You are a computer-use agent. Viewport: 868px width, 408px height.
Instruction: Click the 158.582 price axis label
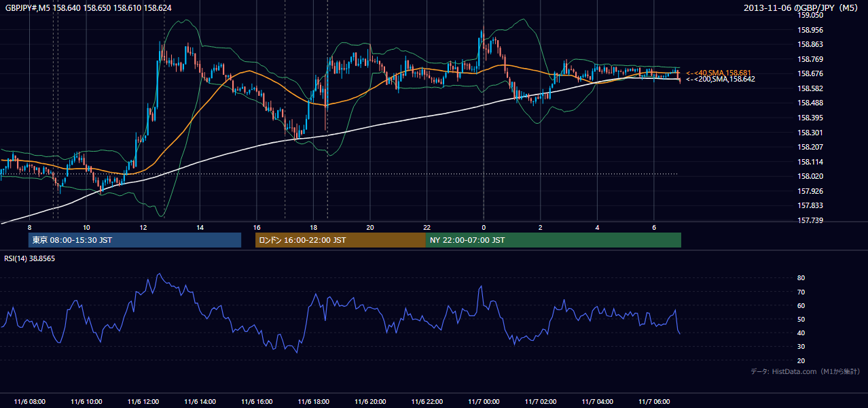(x=810, y=88)
